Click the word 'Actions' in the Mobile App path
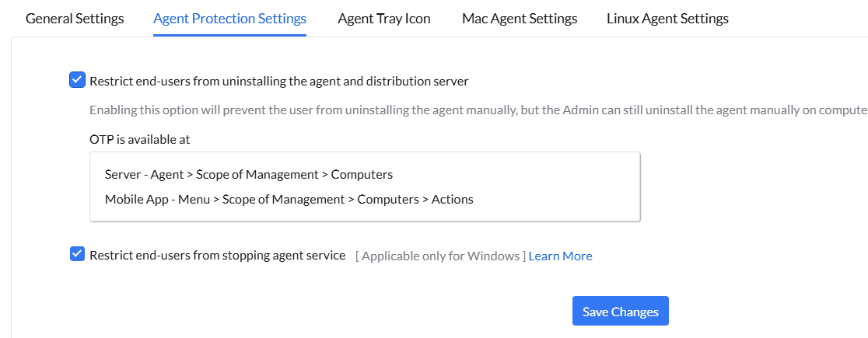Viewport: 868px width, 338px height. click(452, 199)
